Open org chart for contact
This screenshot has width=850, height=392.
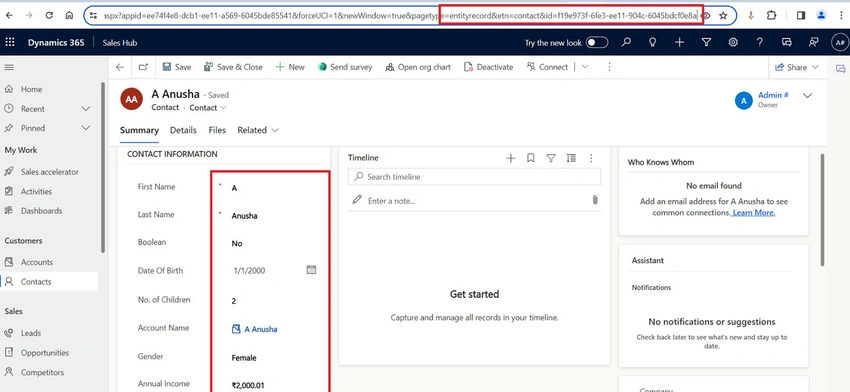coord(417,67)
